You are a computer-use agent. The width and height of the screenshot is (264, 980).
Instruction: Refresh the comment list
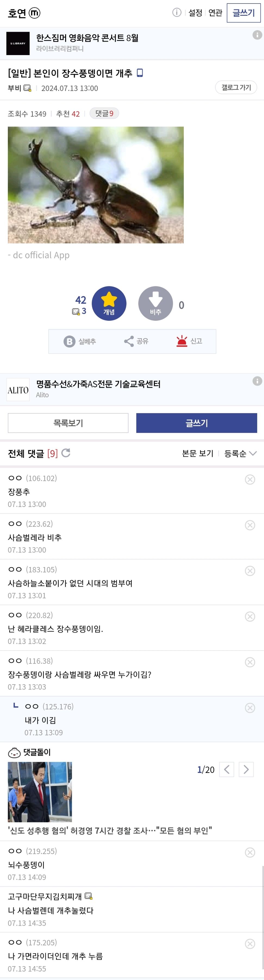click(x=66, y=453)
